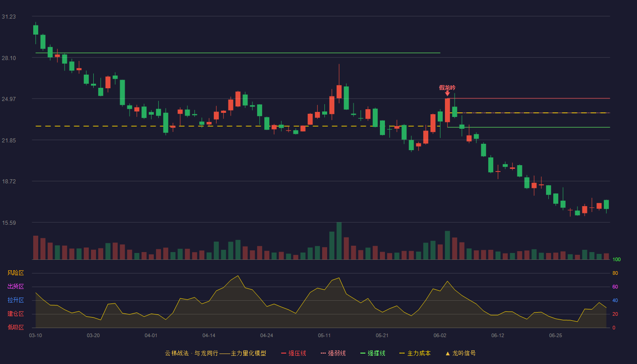
Task: Click the 03-20 date label
Action: click(93, 335)
